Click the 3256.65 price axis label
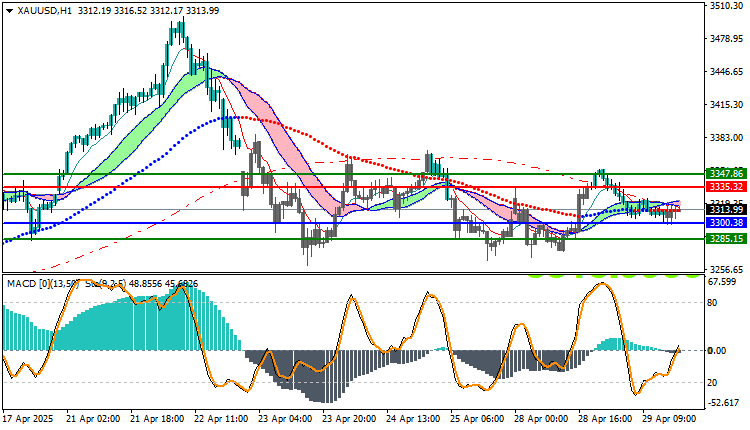The height and width of the screenshot is (430, 750). click(726, 269)
